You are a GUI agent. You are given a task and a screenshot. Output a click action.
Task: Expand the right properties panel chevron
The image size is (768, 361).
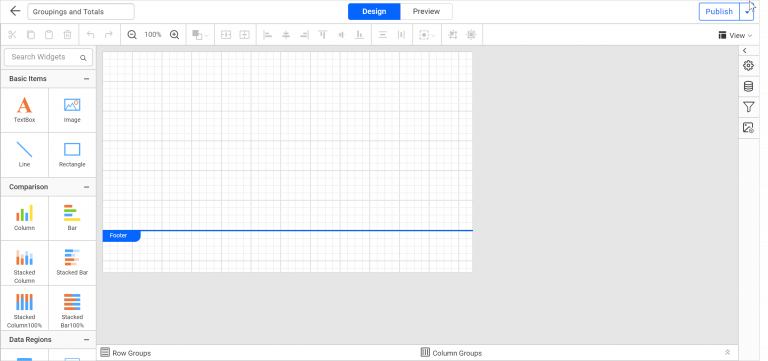[x=744, y=50]
